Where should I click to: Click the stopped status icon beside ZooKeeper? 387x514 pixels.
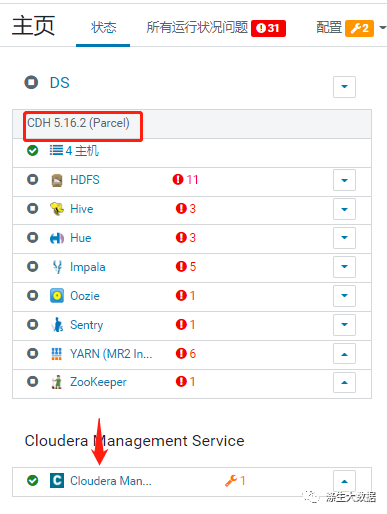[x=33, y=381]
